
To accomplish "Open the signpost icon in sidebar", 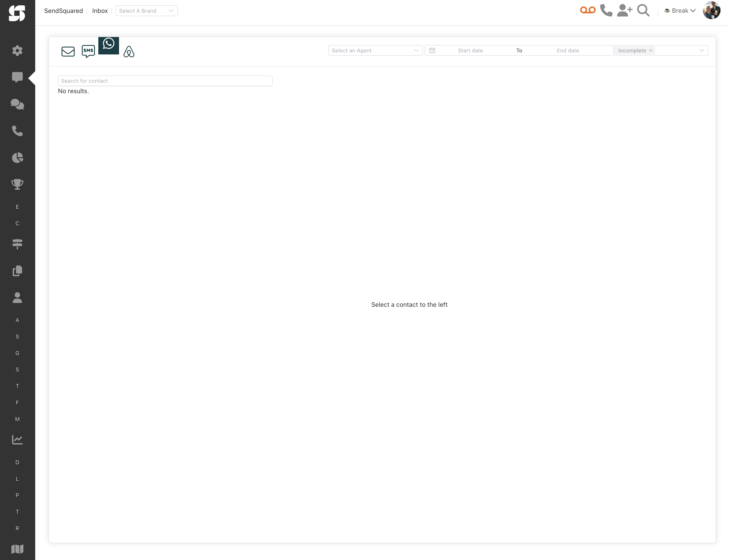I will pyautogui.click(x=17, y=244).
